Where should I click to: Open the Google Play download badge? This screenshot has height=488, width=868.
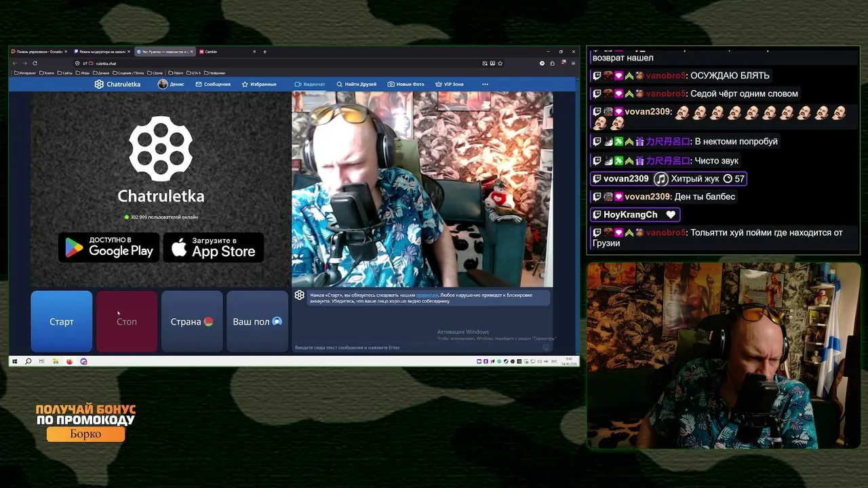pyautogui.click(x=109, y=247)
